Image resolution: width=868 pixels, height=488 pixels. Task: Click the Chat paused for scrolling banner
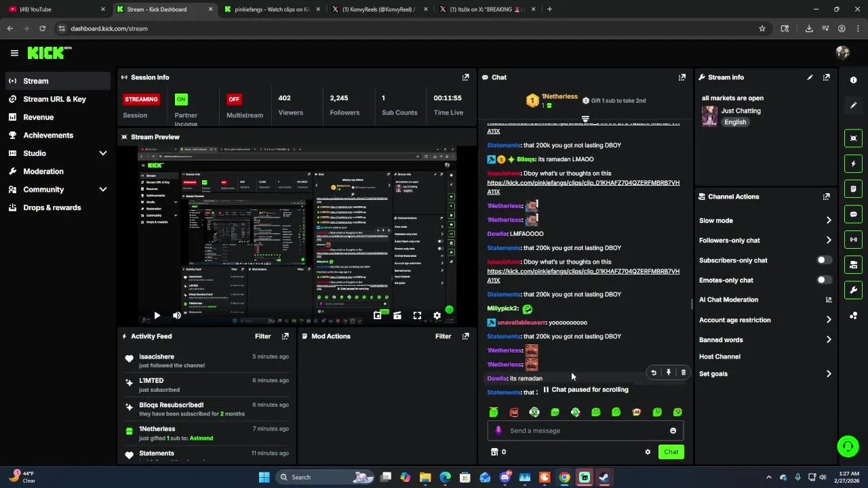point(586,390)
